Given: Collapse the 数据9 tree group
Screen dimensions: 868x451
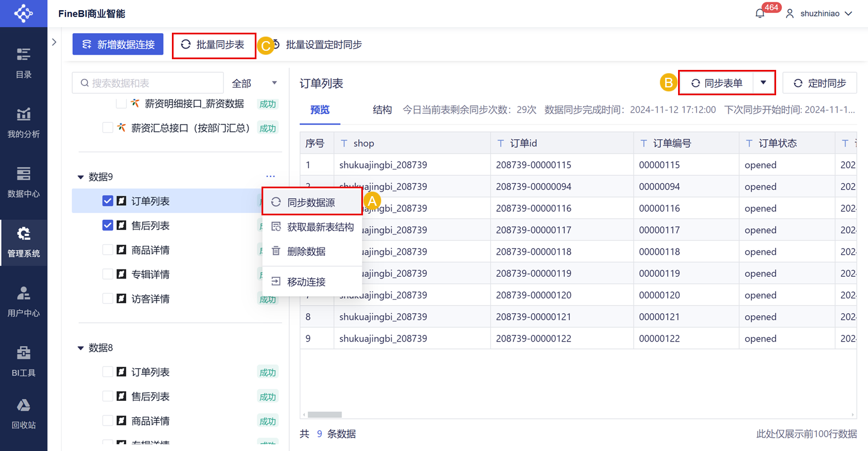Looking at the screenshot, I should 81,177.
